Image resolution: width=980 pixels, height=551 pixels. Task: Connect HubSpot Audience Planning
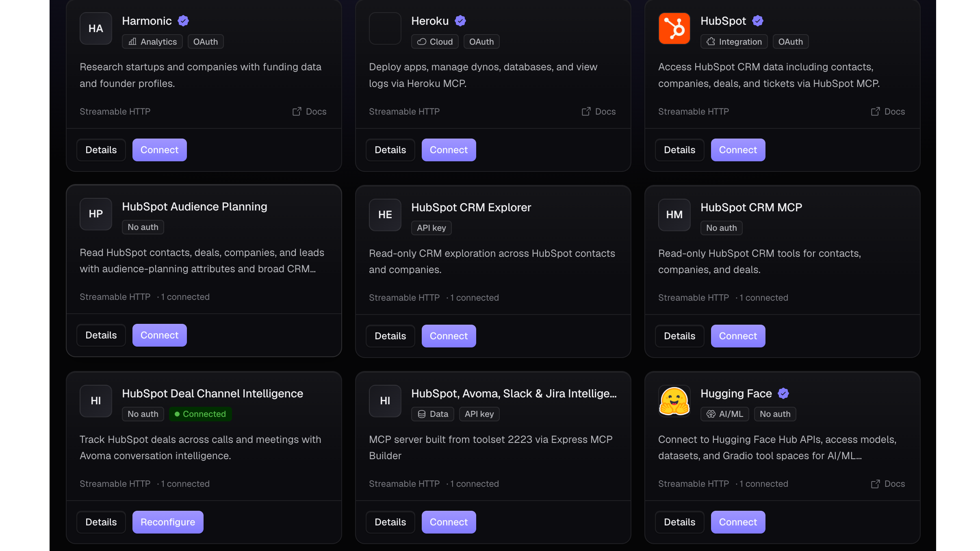[160, 335]
